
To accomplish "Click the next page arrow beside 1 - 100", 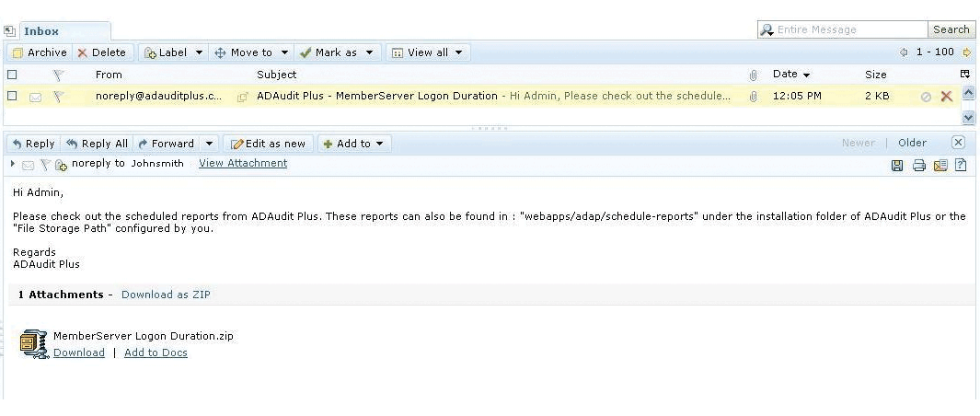I will coord(966,53).
